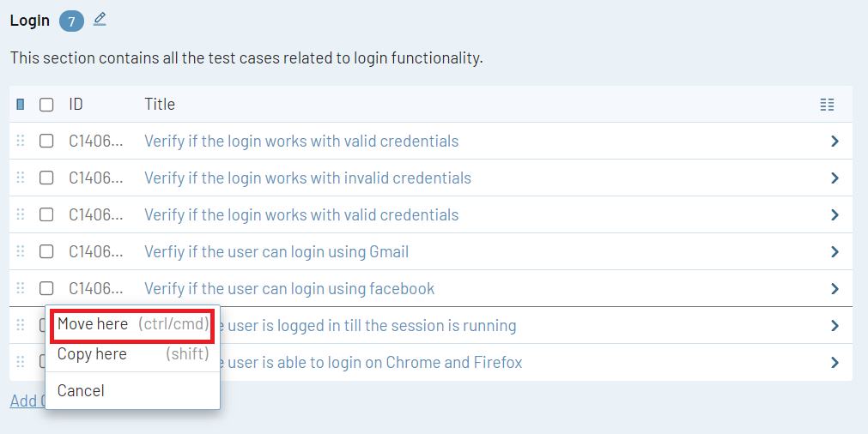Click the test case count badge showing 7
Screen dimensions: 868x434
71,21
